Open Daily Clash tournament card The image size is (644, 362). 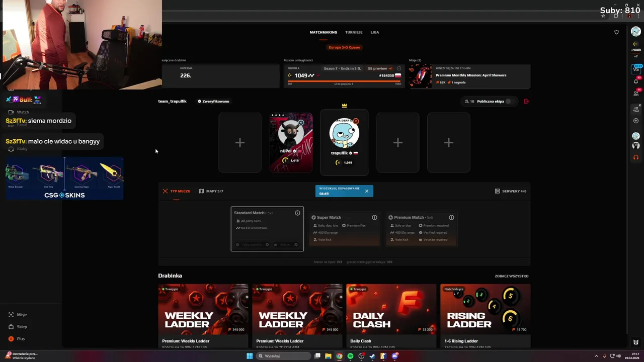point(391,316)
